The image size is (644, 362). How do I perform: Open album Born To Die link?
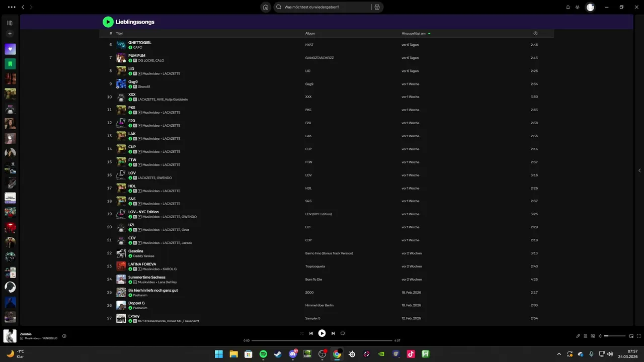(313, 279)
